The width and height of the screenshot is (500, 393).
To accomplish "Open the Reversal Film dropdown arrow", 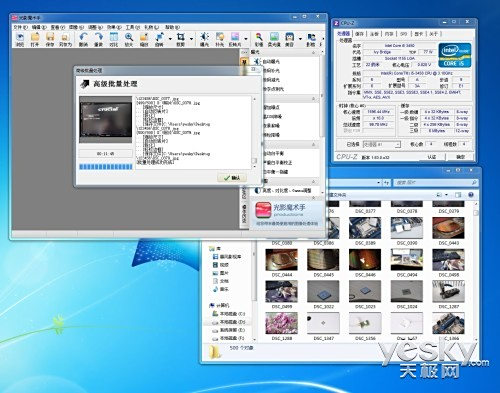I will [x=246, y=39].
